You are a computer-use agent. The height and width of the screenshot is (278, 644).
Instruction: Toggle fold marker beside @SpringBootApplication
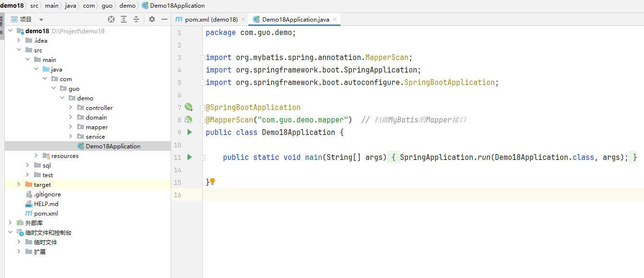pyautogui.click(x=203, y=108)
